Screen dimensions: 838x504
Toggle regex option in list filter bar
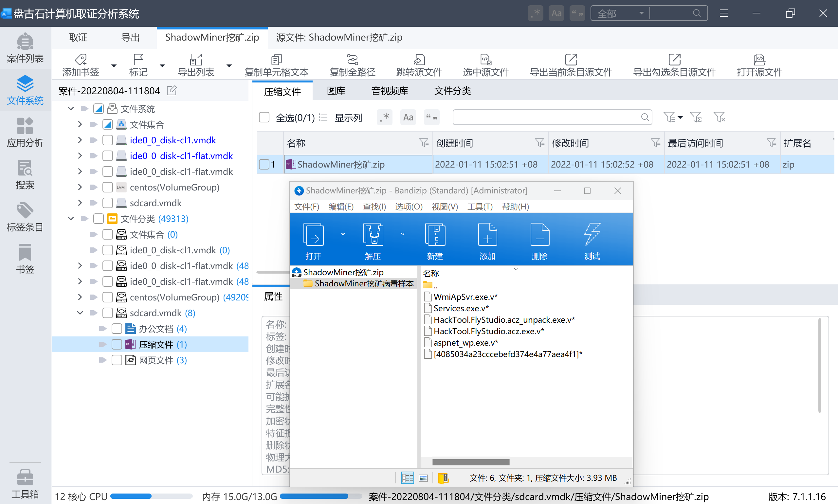(x=385, y=117)
